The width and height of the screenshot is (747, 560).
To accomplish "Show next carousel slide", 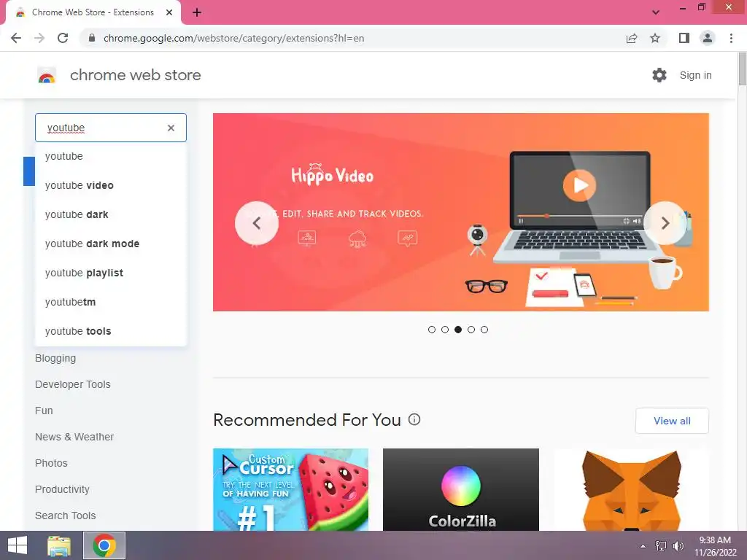I will pyautogui.click(x=665, y=223).
